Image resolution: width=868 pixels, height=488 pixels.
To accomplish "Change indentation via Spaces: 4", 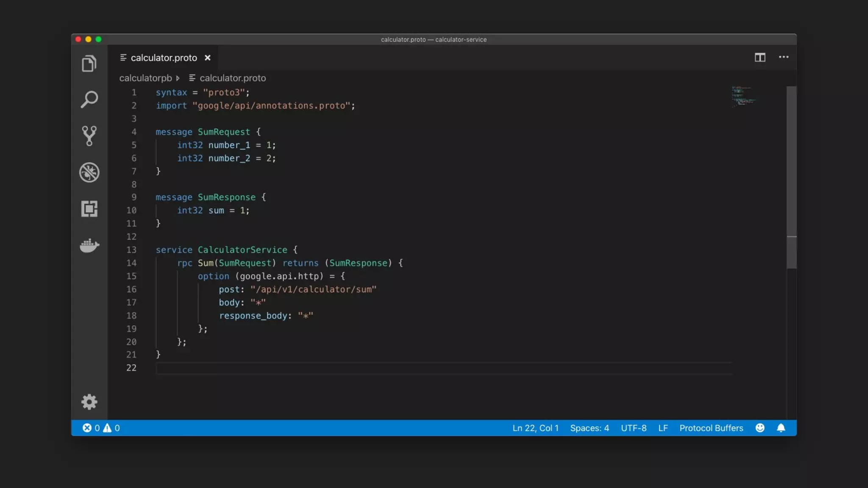I will pos(589,428).
